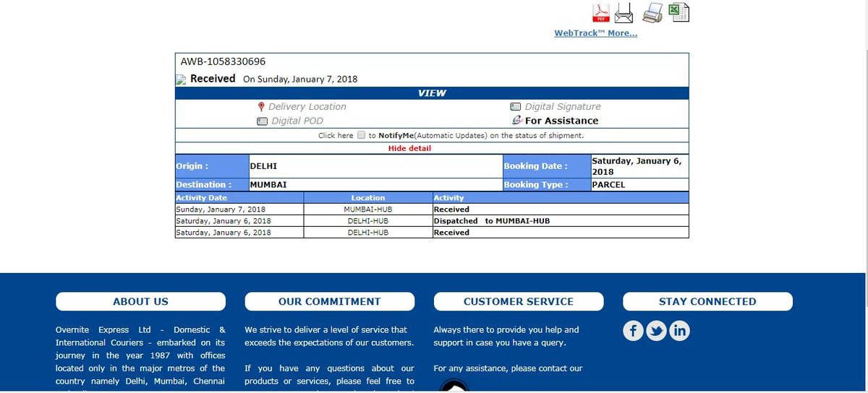Viewport: 868px width, 393px height.
Task: Open Overnite Express LinkedIn page
Action: tap(679, 331)
